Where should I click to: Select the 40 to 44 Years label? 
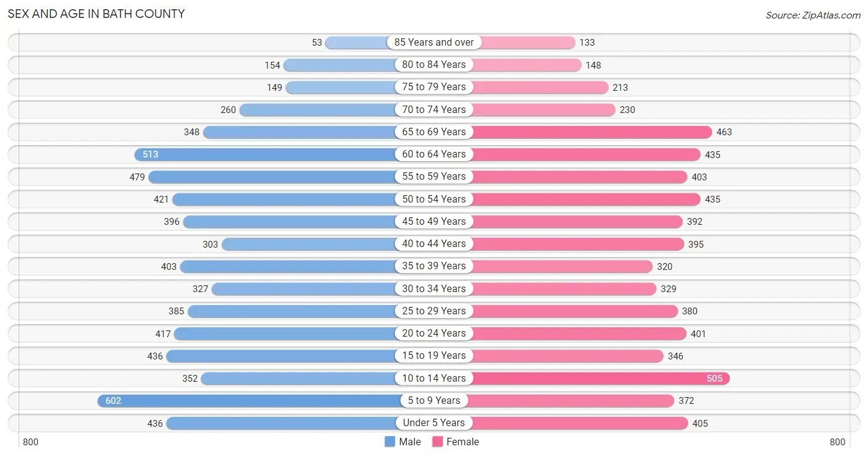434,244
